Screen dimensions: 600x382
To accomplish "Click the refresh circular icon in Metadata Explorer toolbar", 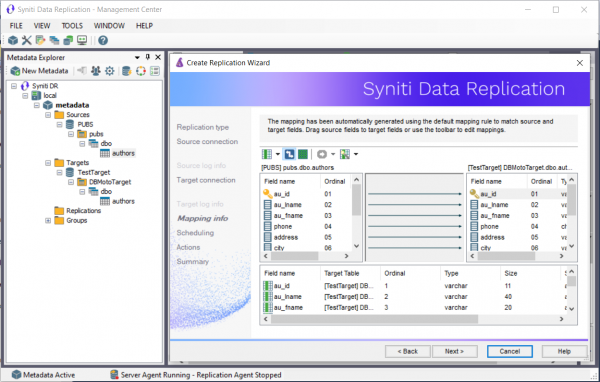I will coord(141,71).
